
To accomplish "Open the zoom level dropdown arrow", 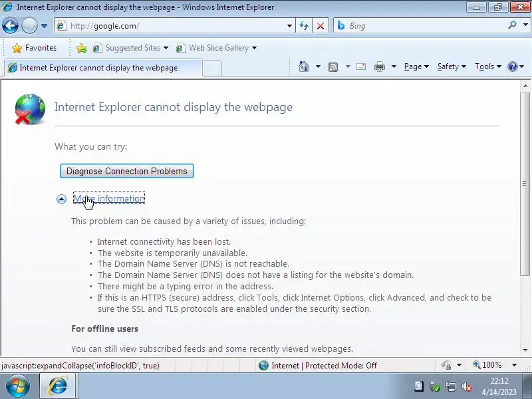I will [514, 365].
